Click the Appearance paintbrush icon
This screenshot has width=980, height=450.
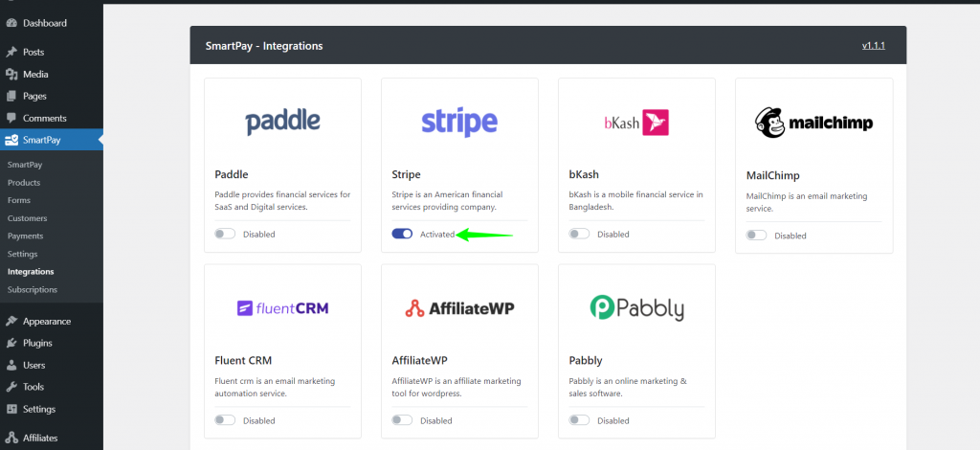pyautogui.click(x=11, y=322)
